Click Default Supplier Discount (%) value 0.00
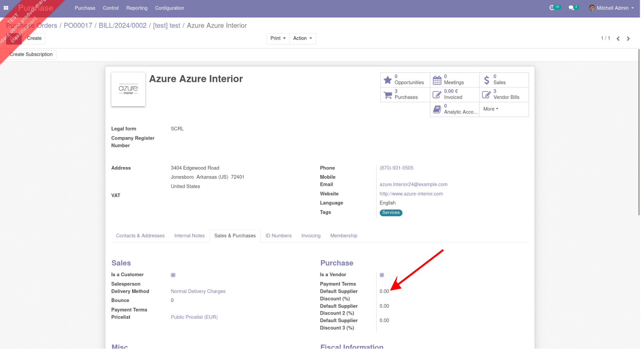644x351 pixels. (384, 291)
